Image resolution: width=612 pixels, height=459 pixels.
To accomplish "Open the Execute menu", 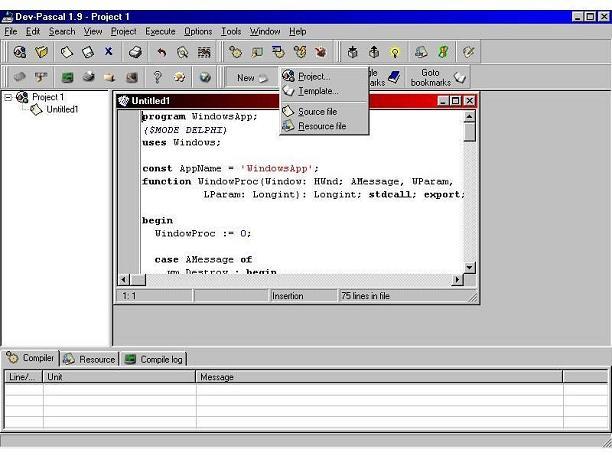I will [x=160, y=31].
